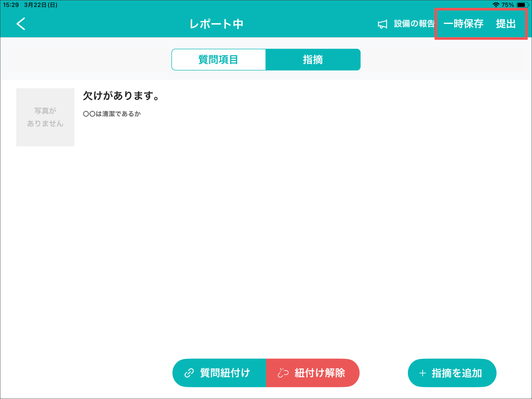This screenshot has height=399, width=532.
Task: Select the 指摘 tab
Action: click(x=313, y=59)
